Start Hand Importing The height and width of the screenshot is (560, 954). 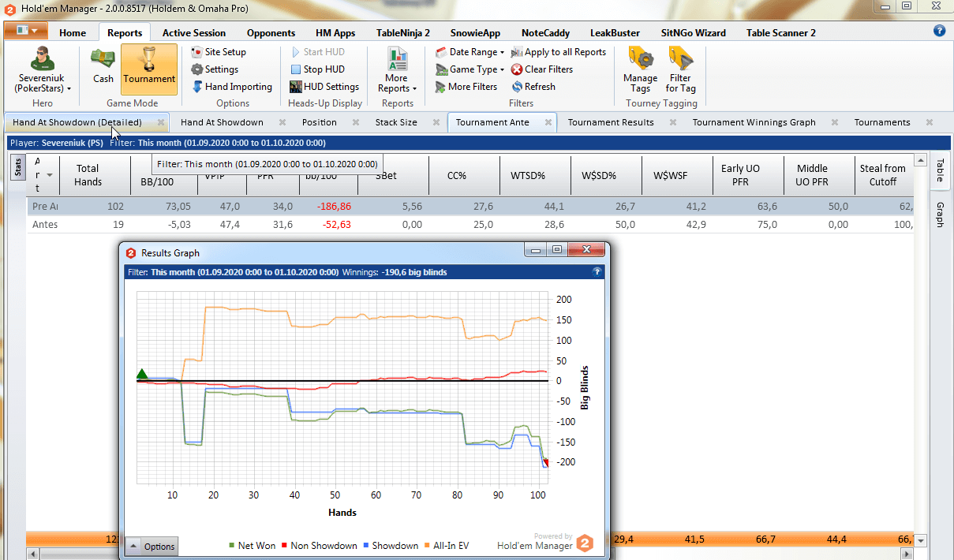click(231, 87)
